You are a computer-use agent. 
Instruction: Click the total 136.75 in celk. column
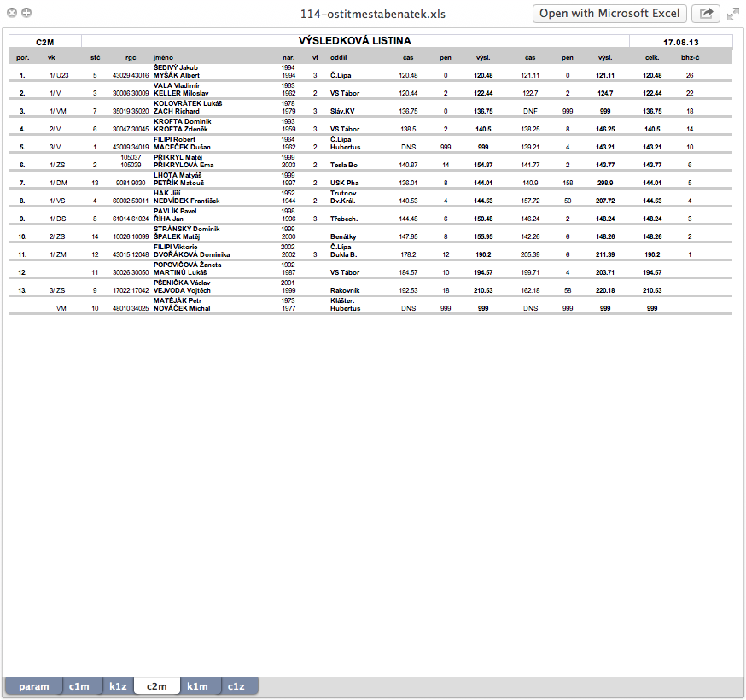click(x=652, y=111)
